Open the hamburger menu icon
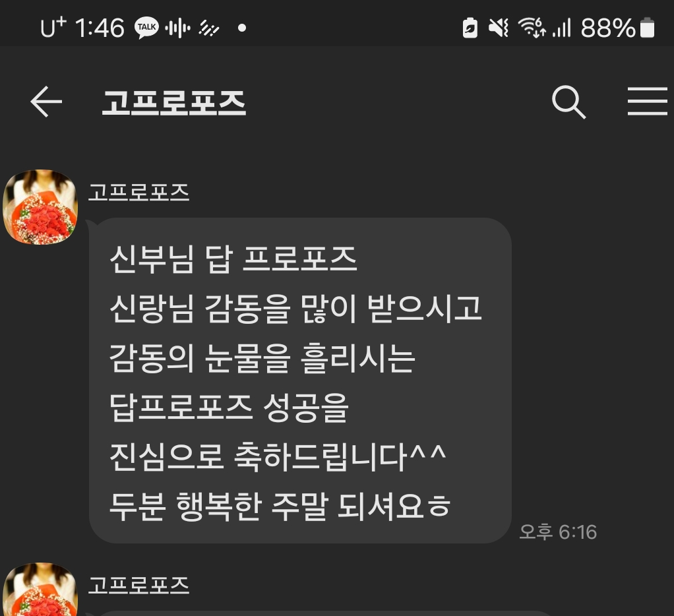 [x=648, y=102]
